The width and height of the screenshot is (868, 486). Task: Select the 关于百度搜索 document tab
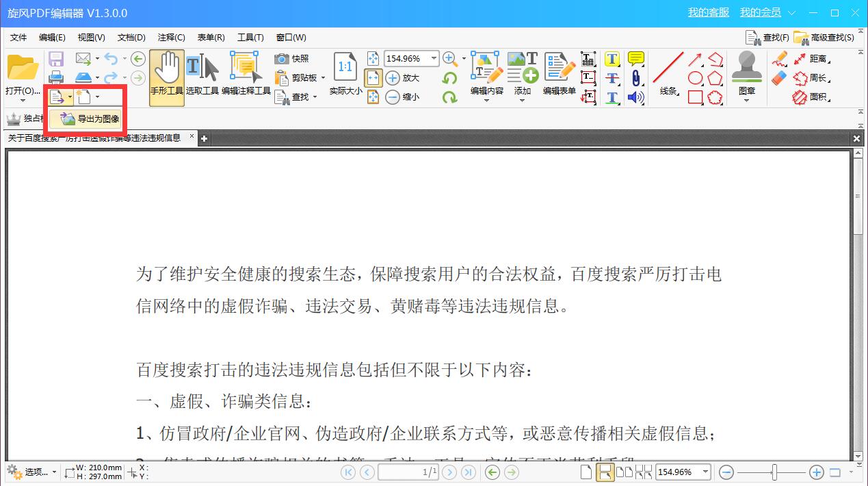[96, 137]
